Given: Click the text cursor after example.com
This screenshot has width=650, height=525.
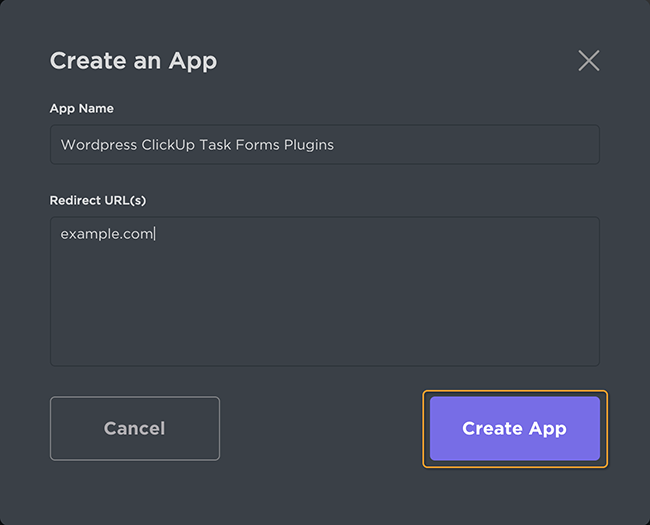Looking at the screenshot, I should 155,233.
